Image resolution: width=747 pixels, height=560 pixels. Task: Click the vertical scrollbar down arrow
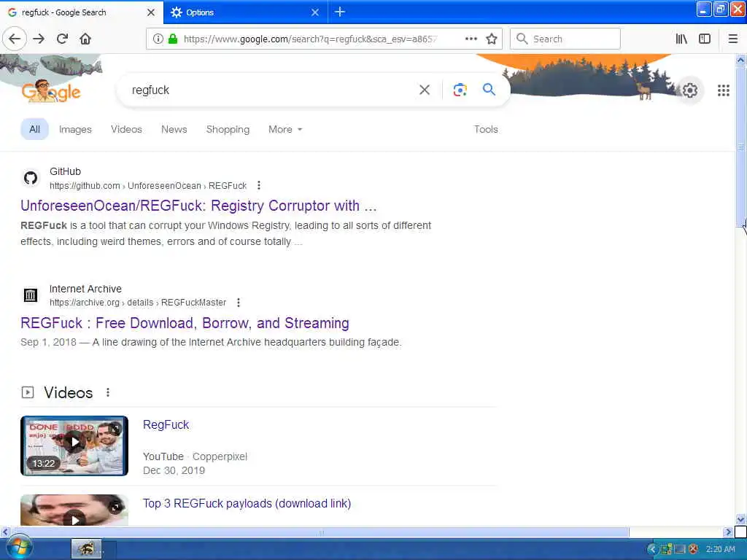coord(740,519)
